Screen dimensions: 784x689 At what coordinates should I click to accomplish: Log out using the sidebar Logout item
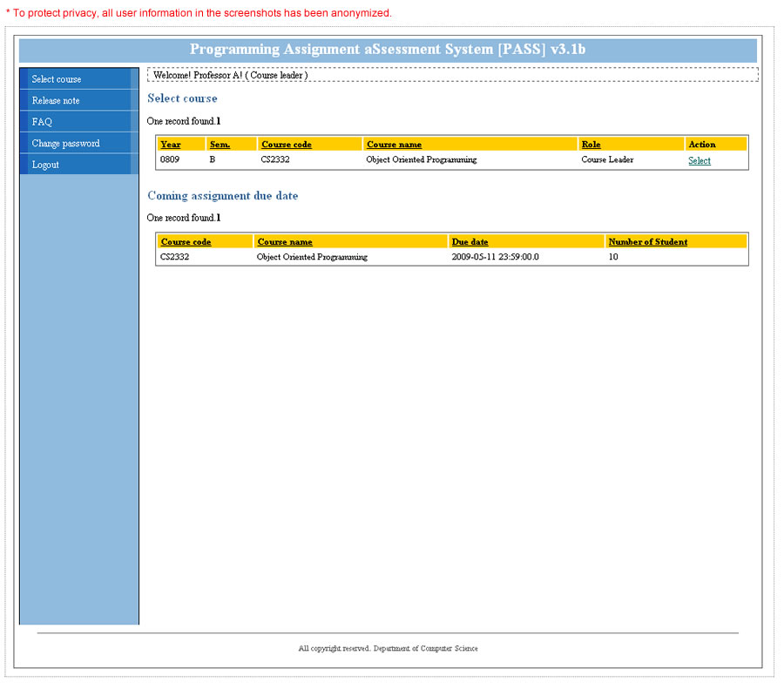(x=45, y=165)
